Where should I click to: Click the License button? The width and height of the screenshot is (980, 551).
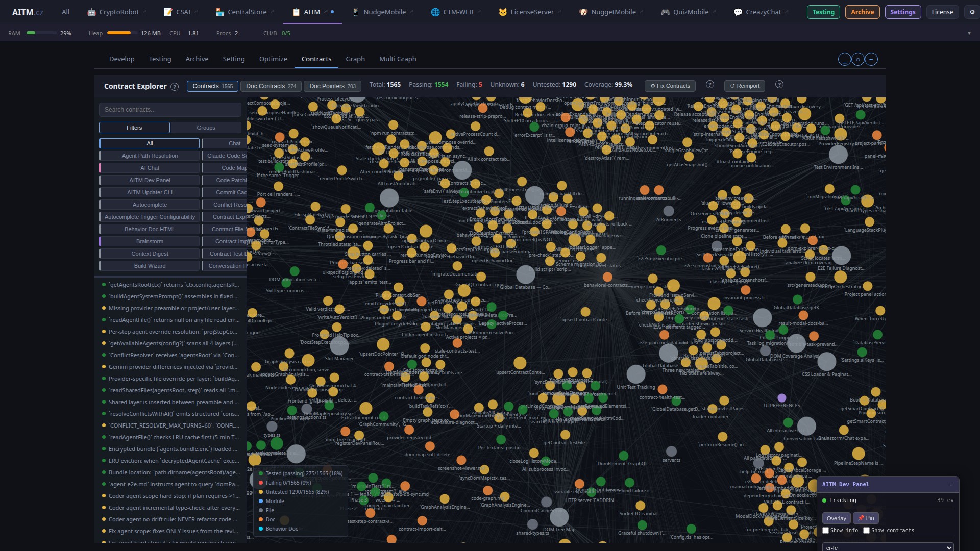click(942, 12)
